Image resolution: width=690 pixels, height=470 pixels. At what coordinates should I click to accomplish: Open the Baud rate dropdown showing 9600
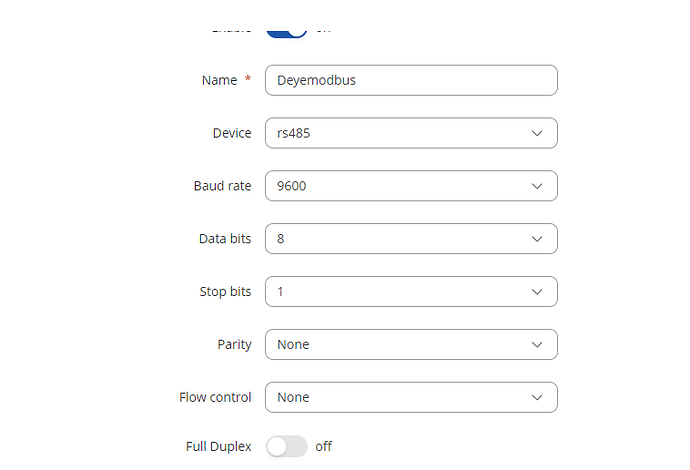pyautogui.click(x=411, y=186)
